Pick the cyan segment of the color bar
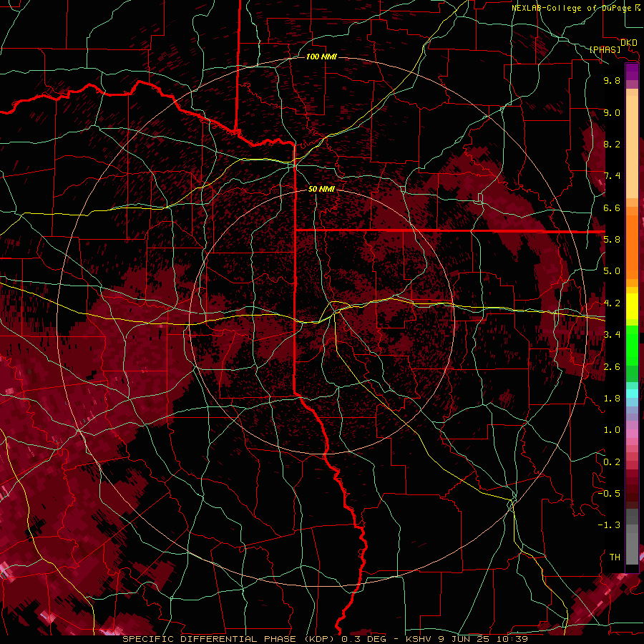 [632, 394]
